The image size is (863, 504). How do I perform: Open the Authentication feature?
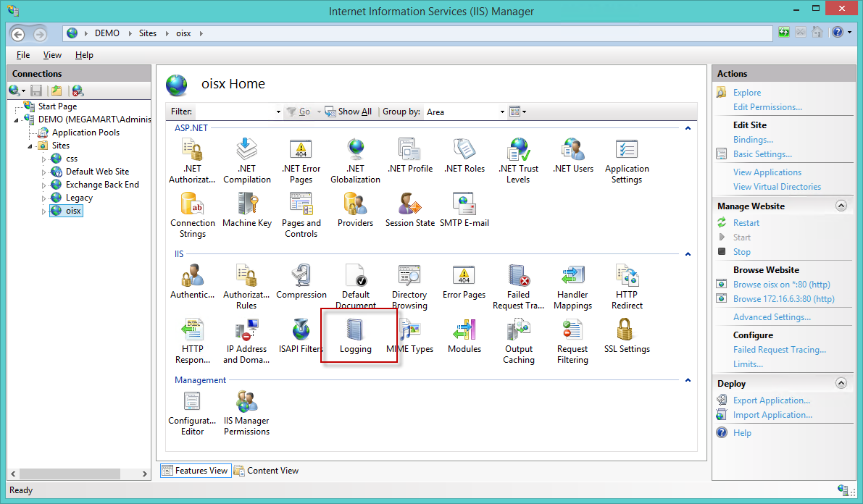point(193,282)
